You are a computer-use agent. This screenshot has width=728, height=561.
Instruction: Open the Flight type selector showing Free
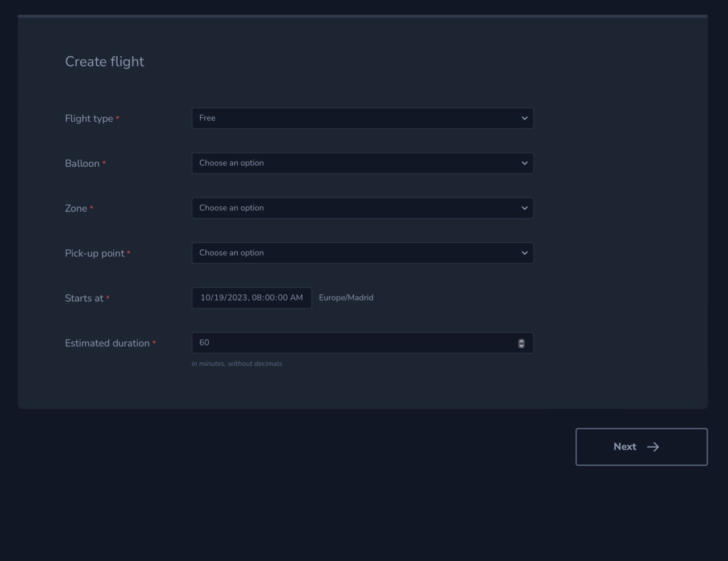point(362,118)
